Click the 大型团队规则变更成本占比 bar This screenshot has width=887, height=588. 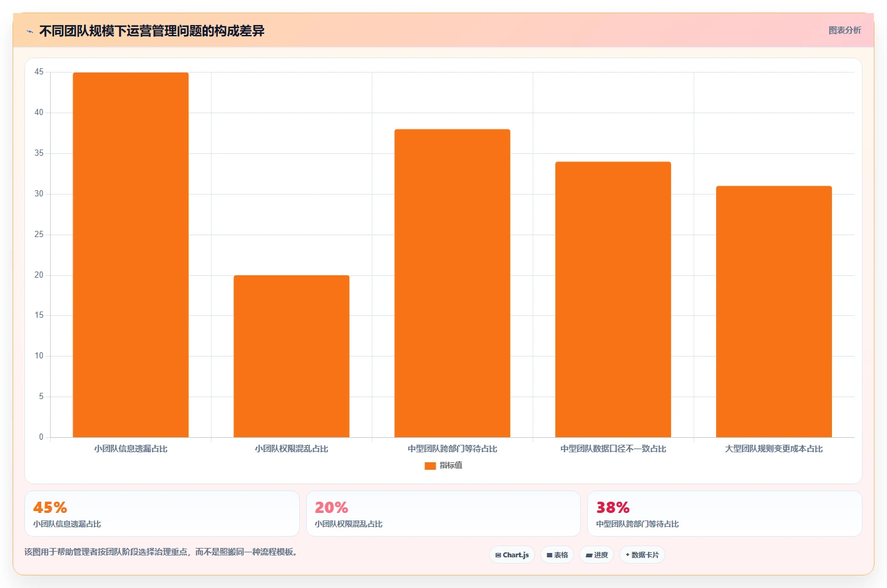(x=774, y=312)
